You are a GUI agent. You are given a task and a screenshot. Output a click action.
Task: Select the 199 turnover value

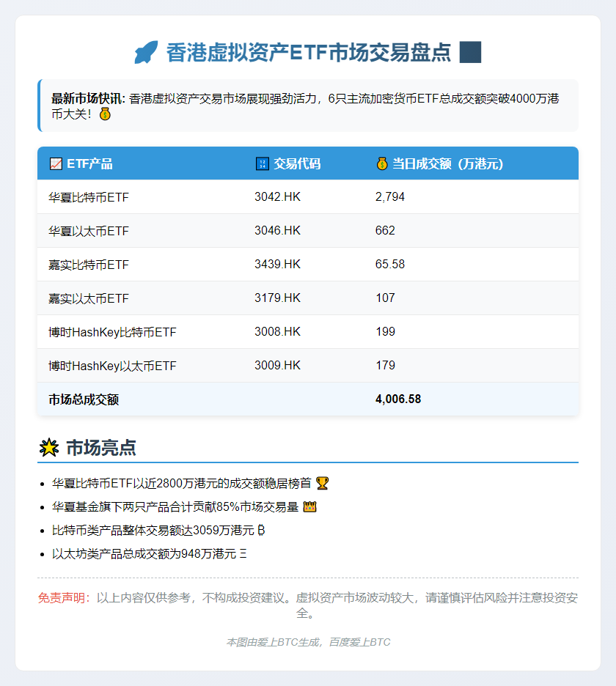pos(385,331)
